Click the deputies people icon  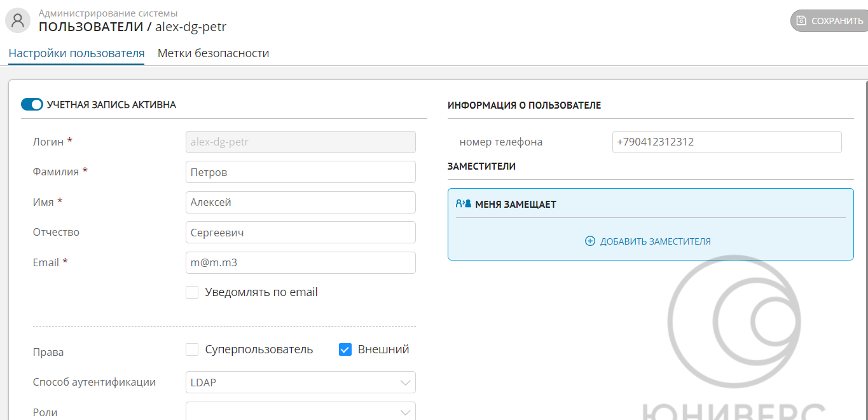[x=464, y=204]
